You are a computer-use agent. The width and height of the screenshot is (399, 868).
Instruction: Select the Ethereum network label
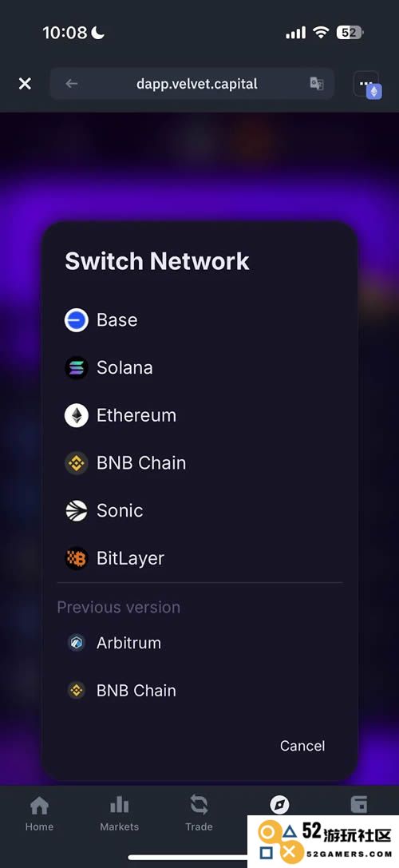click(x=136, y=415)
